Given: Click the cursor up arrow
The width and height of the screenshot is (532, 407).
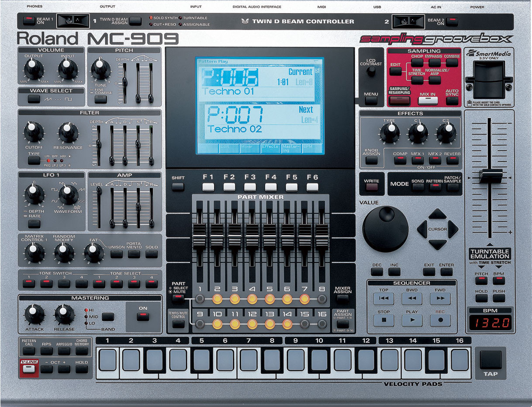Looking at the screenshot, I should 437,214.
